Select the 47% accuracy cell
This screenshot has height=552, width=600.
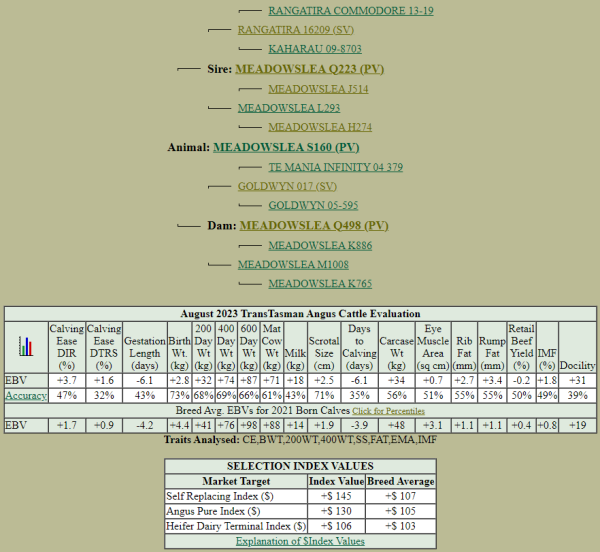(67, 395)
